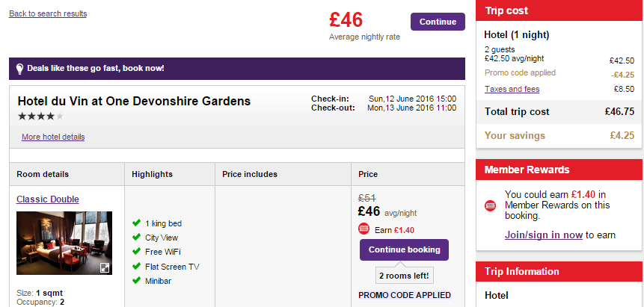Click the Member Rewards panel coin icon
The image size is (644, 307).
tap(490, 205)
